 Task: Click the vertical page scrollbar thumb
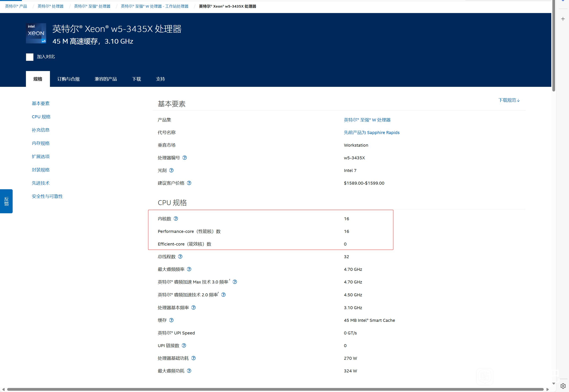(554, 46)
